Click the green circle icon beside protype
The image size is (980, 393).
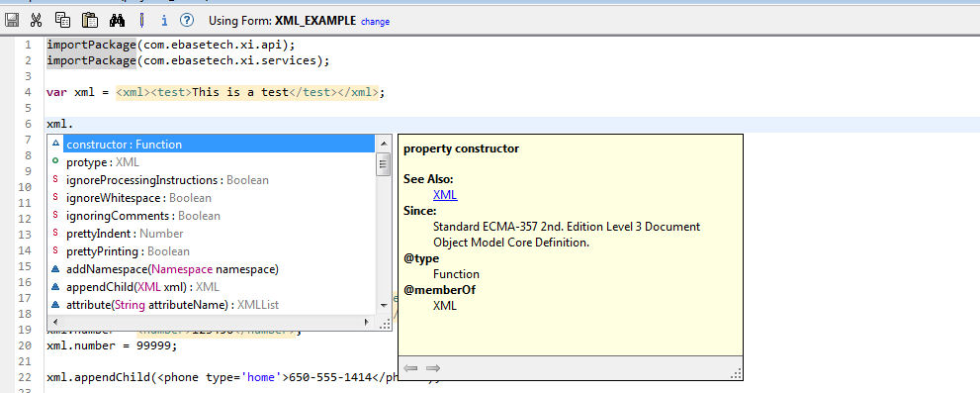55,161
